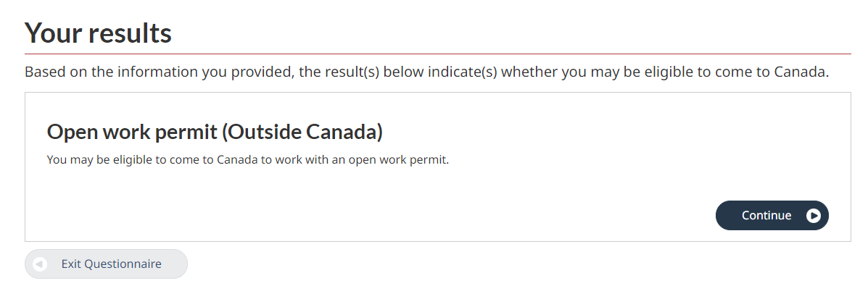Click the Exit Questionnaire button
Screen dimensions: 868x286
[x=107, y=264]
